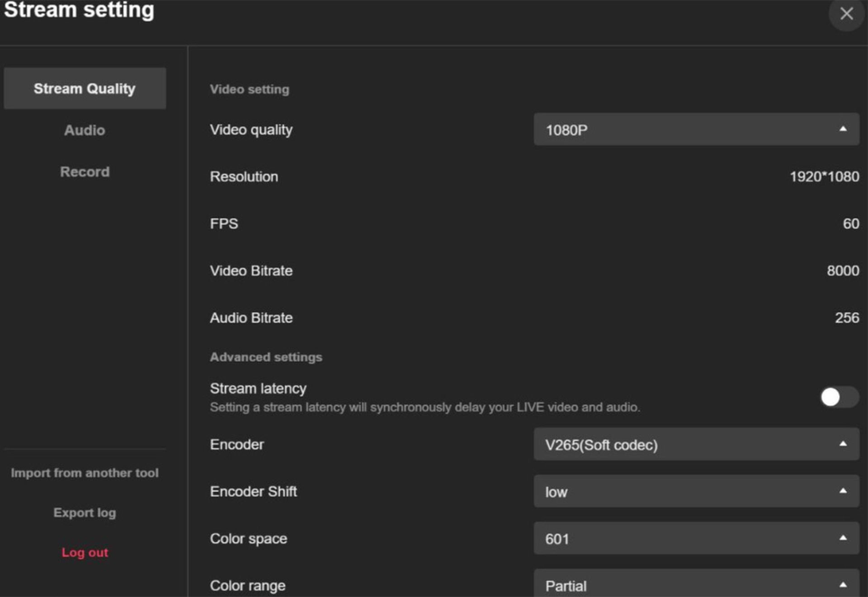Select the Stream Quality tab
The height and width of the screenshot is (597, 868).
click(85, 89)
